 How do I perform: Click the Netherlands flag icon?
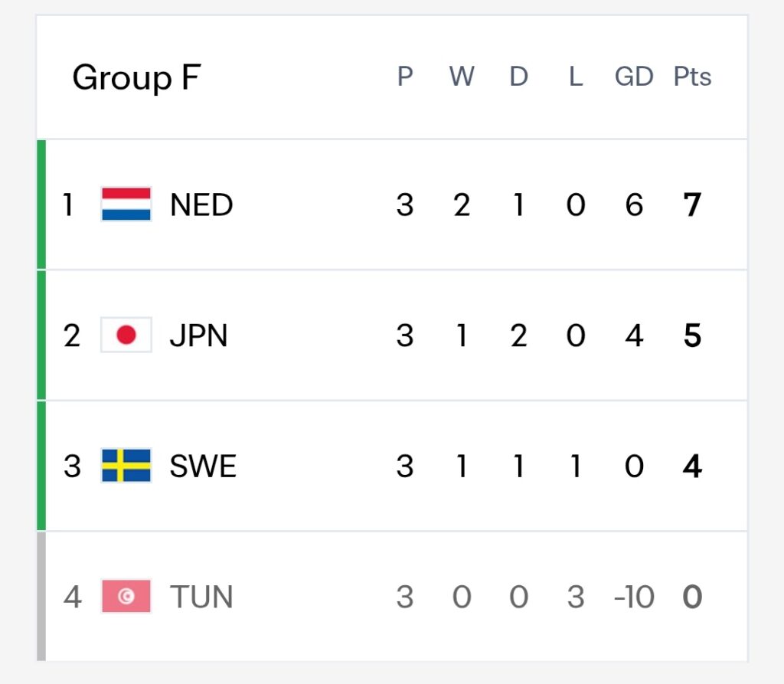[x=126, y=205]
